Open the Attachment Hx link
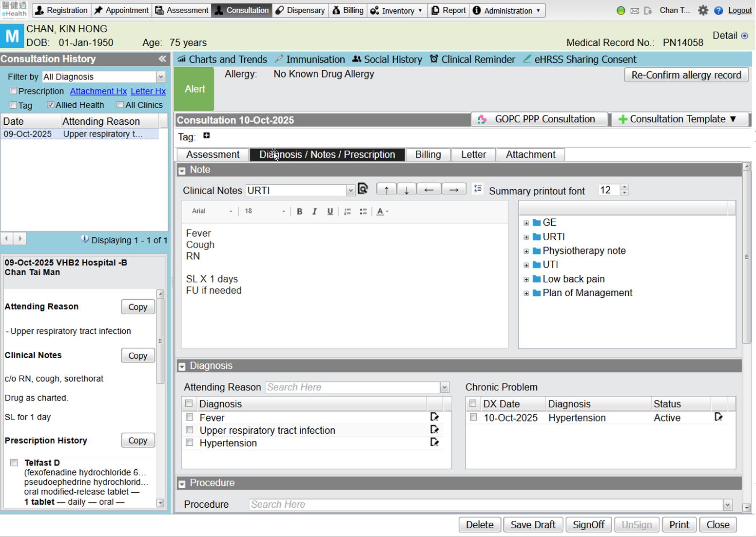 [x=98, y=91]
